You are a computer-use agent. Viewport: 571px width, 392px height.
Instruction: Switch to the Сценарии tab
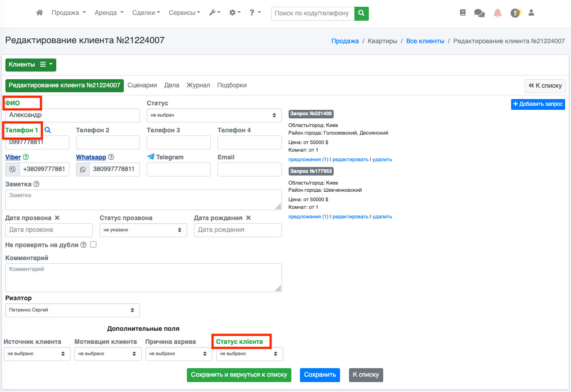[x=142, y=85]
